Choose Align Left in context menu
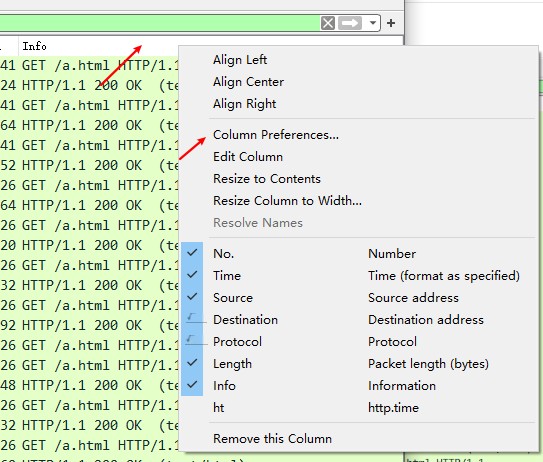The width and height of the screenshot is (543, 462). 240,60
